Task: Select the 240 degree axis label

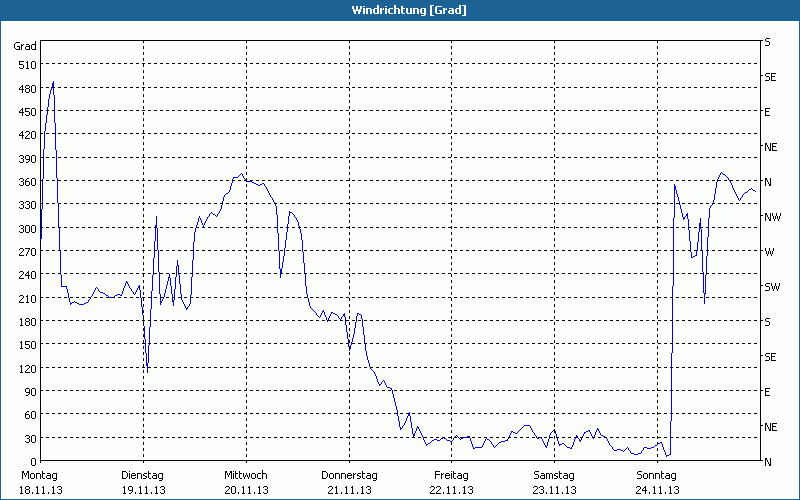Action: click(28, 275)
